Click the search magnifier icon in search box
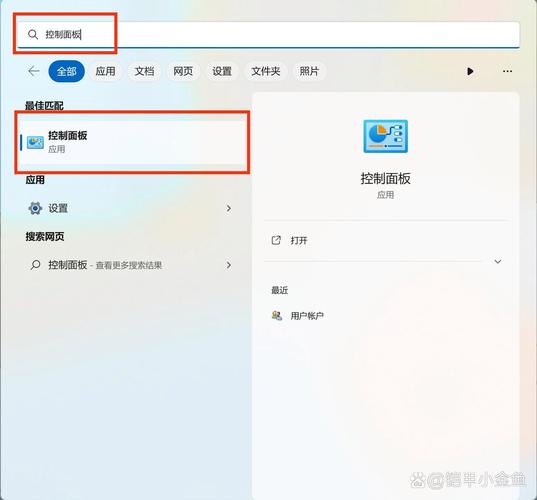Image resolution: width=537 pixels, height=500 pixels. click(33, 35)
